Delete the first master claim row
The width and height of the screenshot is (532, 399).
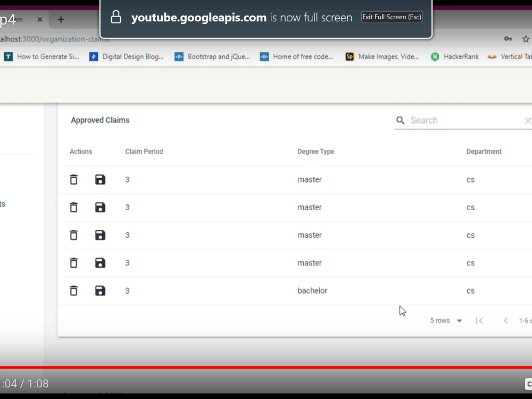coord(73,179)
